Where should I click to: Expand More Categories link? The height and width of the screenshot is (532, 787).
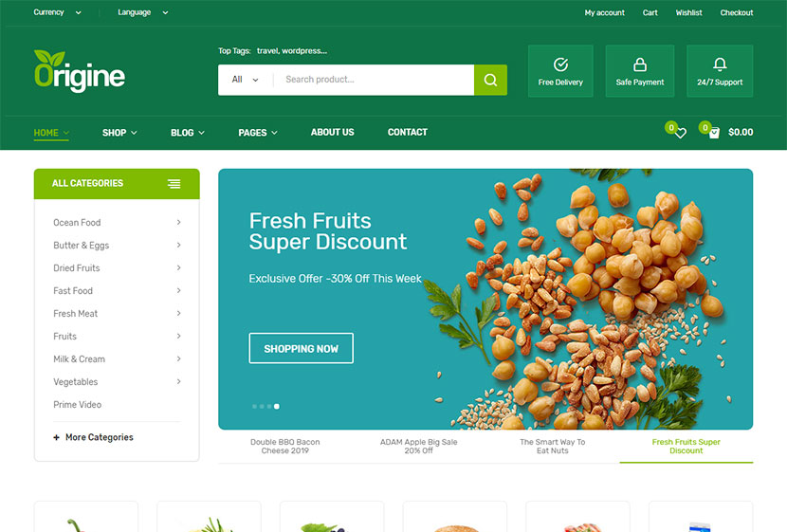(93, 438)
